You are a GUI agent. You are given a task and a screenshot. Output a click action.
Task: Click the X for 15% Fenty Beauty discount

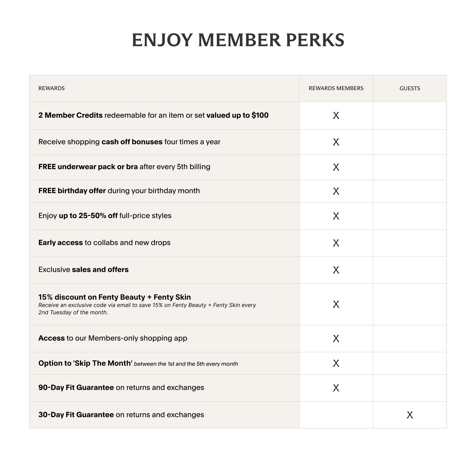pos(336,304)
